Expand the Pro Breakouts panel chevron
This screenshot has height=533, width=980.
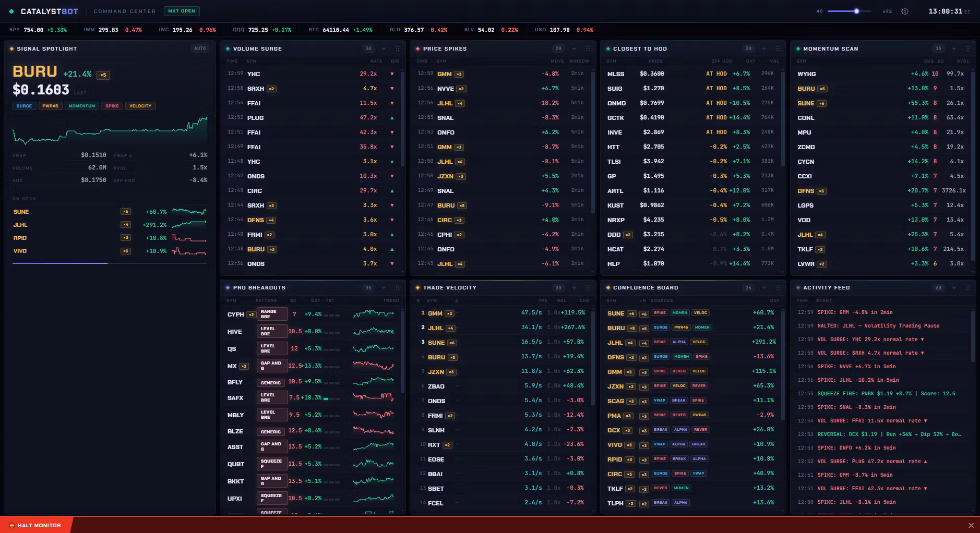coord(384,287)
